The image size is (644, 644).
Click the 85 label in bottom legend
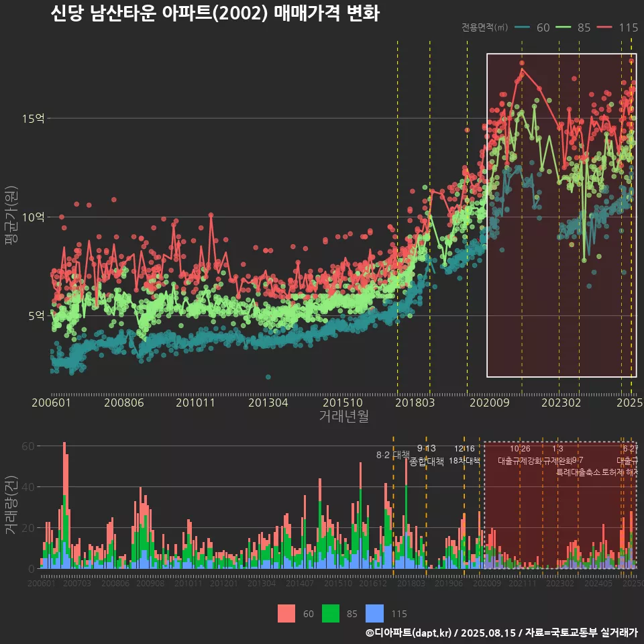(352, 614)
